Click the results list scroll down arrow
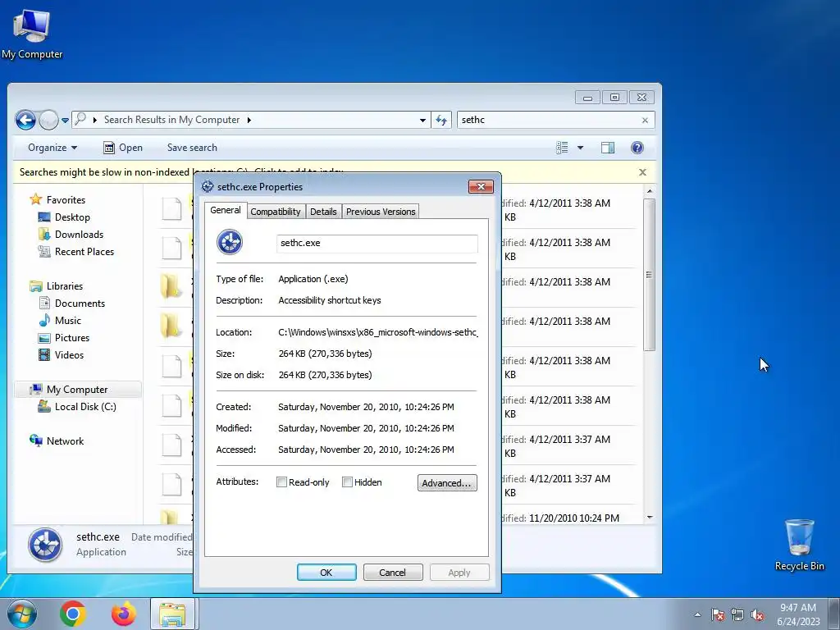The height and width of the screenshot is (630, 840). (x=650, y=518)
